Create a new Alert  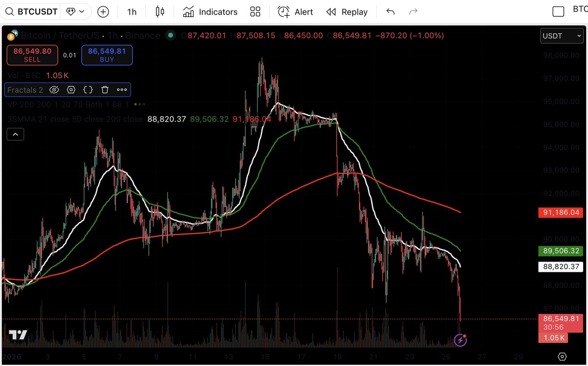click(x=294, y=11)
